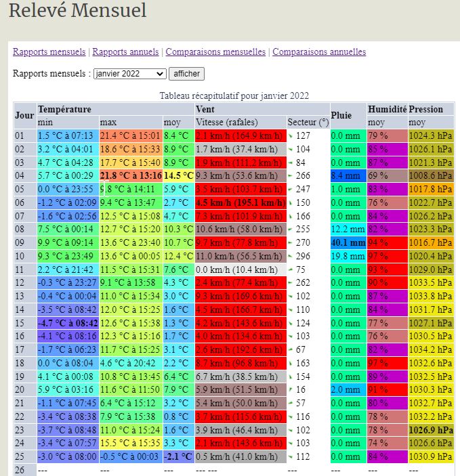
Task: Select the bold 21.8 °C max temperature cell
Action: 131,175
